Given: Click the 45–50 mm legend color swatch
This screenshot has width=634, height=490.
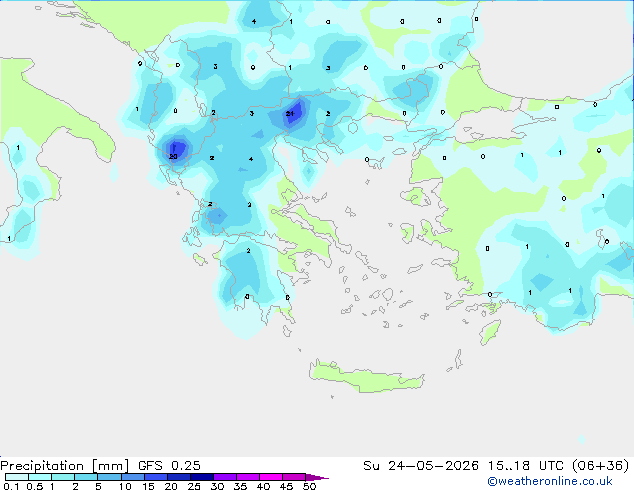Looking at the screenshot, I should click(294, 477).
